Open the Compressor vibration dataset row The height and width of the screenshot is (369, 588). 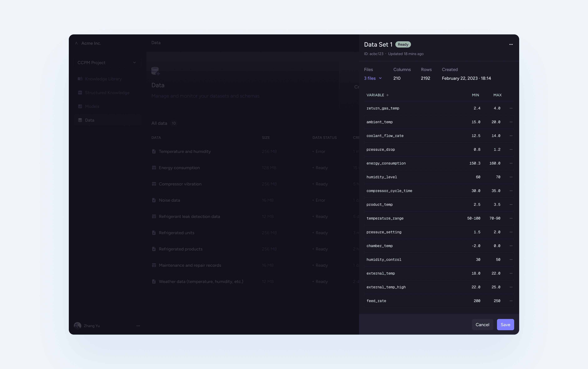coord(180,184)
